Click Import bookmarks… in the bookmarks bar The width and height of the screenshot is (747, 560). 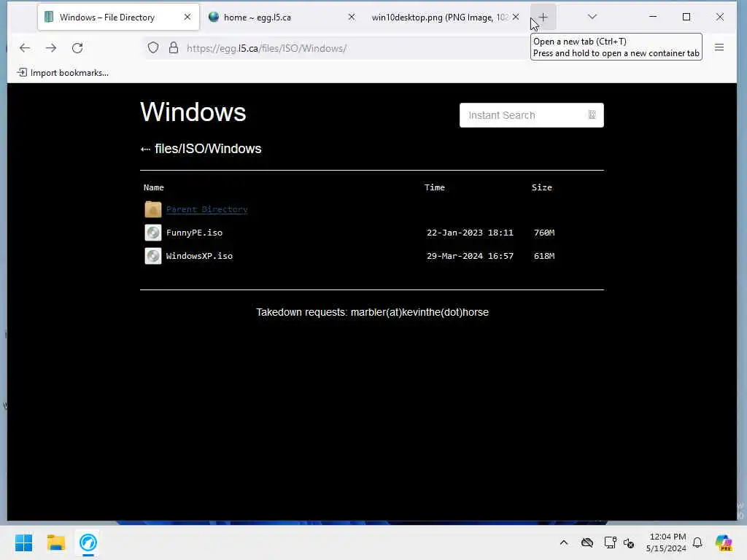[63, 72]
